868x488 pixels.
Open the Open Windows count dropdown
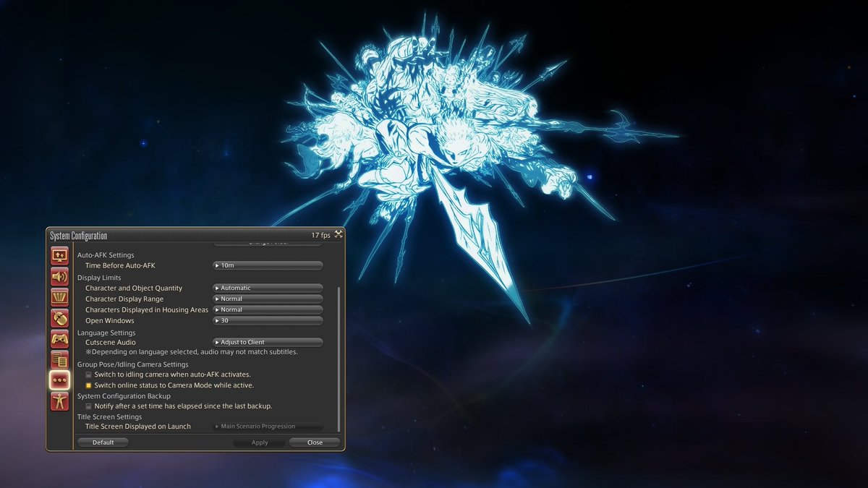pyautogui.click(x=268, y=320)
